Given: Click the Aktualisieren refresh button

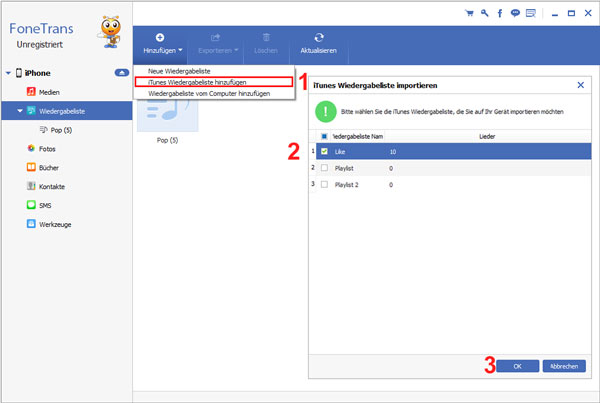Looking at the screenshot, I should pyautogui.click(x=320, y=42).
